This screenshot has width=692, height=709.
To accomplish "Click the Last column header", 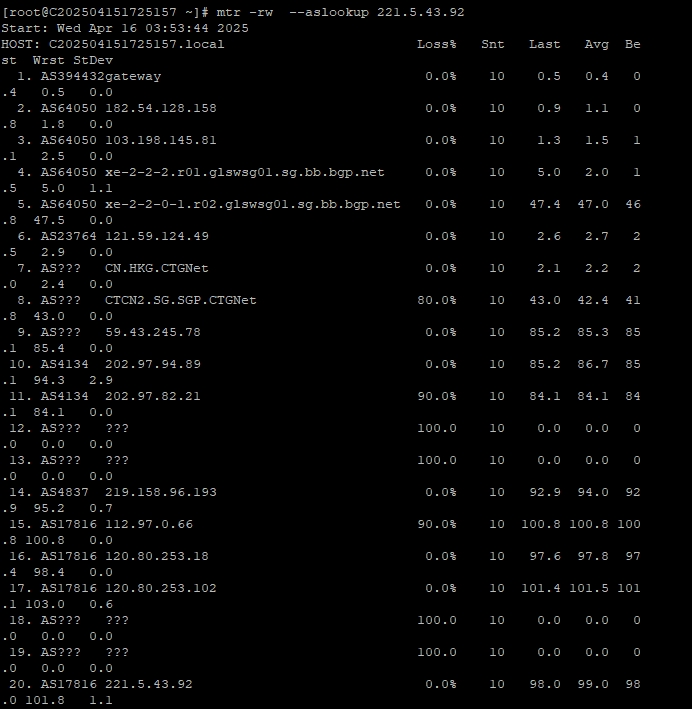I will 544,44.
